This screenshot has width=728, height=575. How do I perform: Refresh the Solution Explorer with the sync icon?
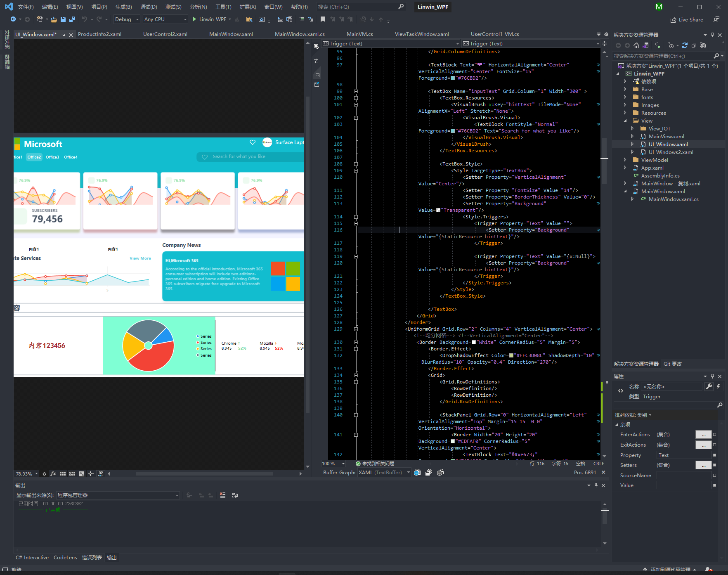pos(684,45)
